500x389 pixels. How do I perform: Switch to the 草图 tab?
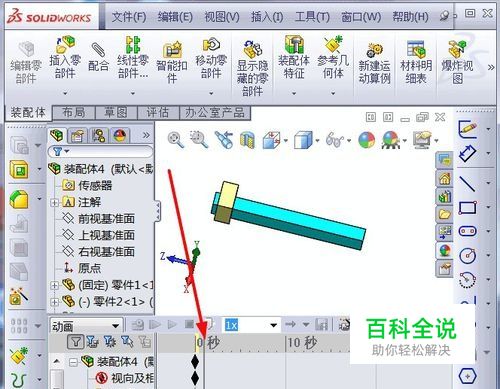tap(116, 113)
